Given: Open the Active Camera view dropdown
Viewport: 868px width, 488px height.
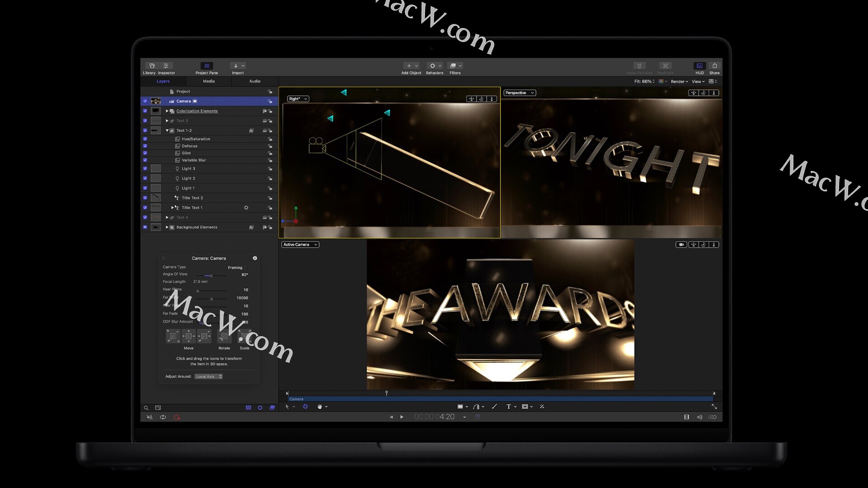Looking at the screenshot, I should tap(300, 244).
